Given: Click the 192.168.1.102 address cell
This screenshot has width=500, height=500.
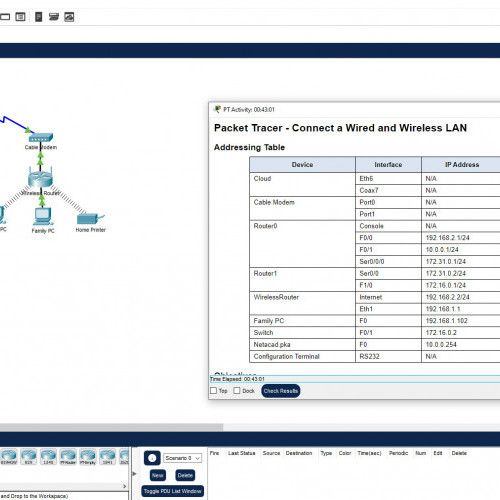Looking at the screenshot, I should 461,321.
